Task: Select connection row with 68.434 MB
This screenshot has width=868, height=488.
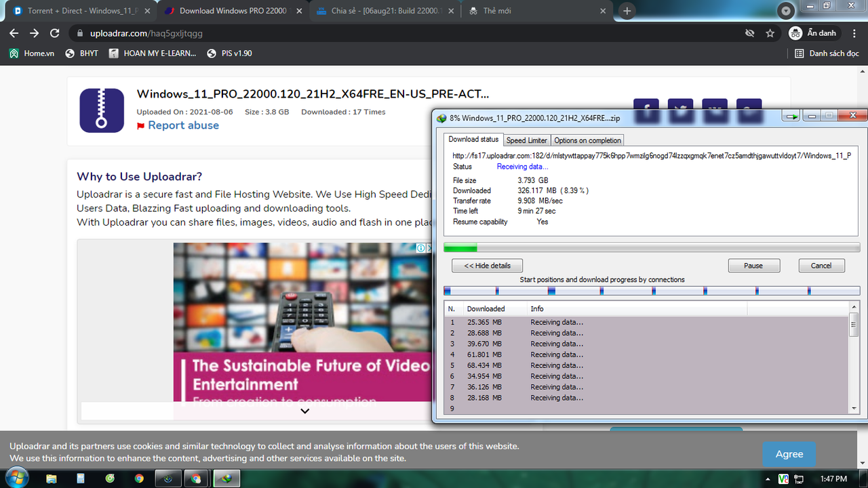Action: [646, 365]
